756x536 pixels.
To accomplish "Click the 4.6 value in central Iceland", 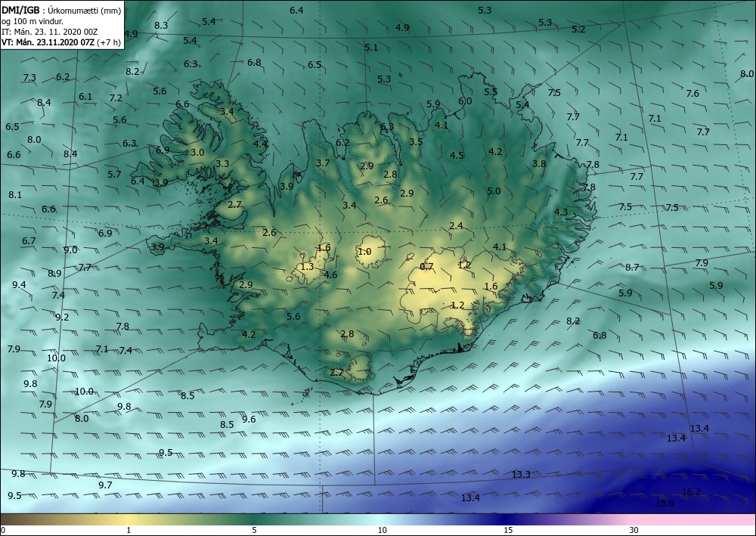I will pos(330,274).
